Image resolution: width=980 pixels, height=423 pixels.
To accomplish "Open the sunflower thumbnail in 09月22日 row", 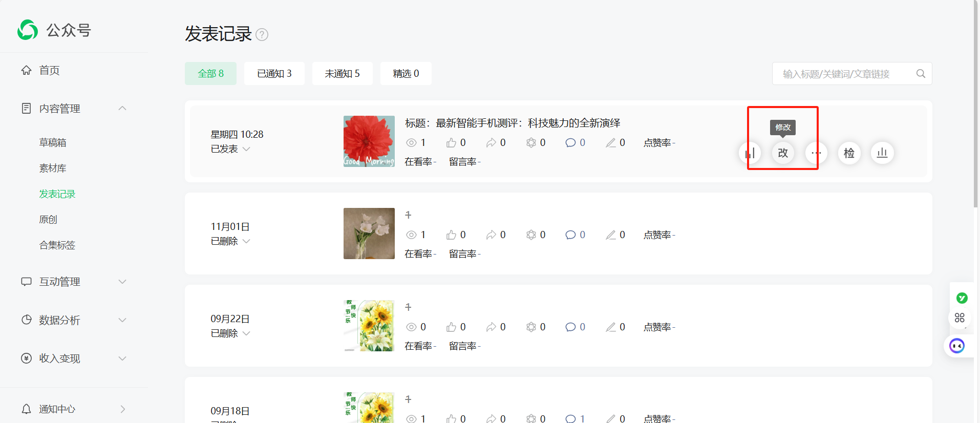I will pyautogui.click(x=369, y=326).
